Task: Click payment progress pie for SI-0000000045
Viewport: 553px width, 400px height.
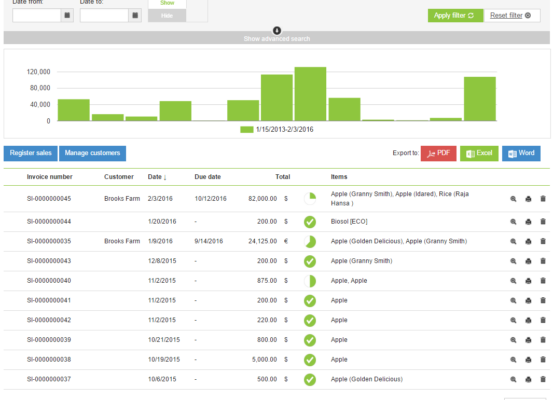Action: [310, 199]
